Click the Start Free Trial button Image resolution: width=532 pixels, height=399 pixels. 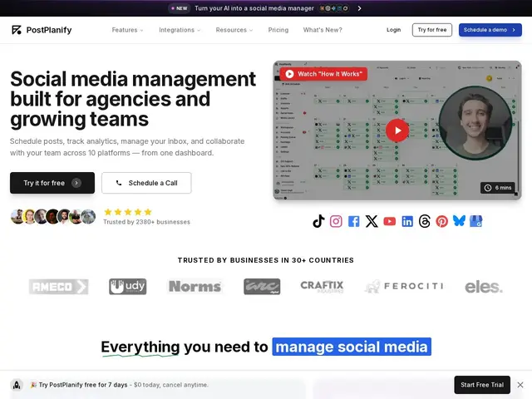coord(482,385)
